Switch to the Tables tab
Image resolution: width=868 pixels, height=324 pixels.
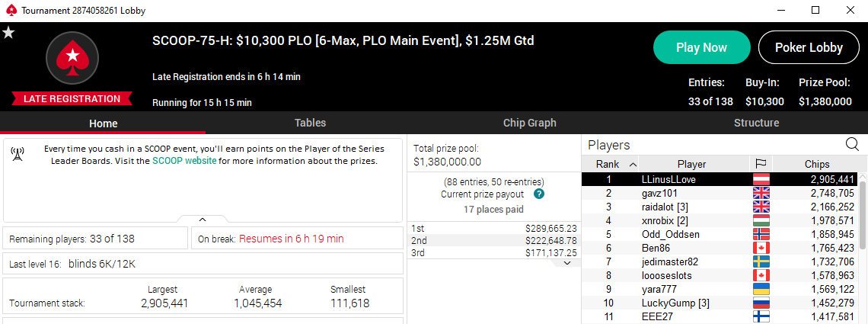pos(310,123)
